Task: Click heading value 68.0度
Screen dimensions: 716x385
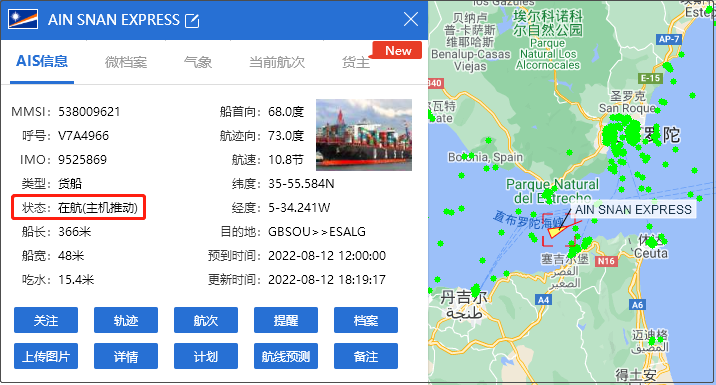Action: [286, 112]
